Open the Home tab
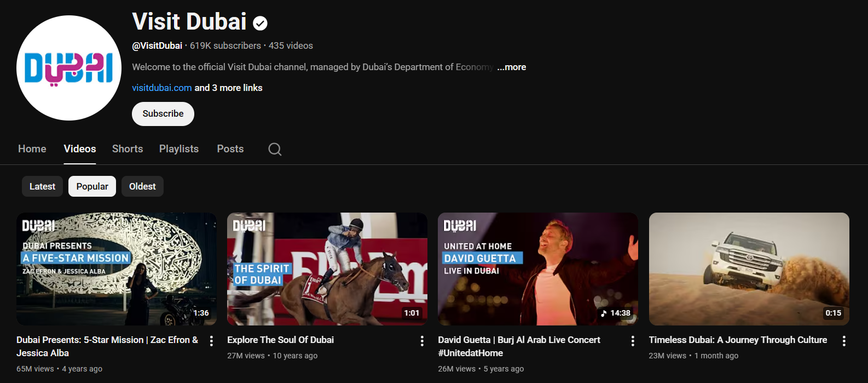The image size is (868, 383). [x=32, y=148]
